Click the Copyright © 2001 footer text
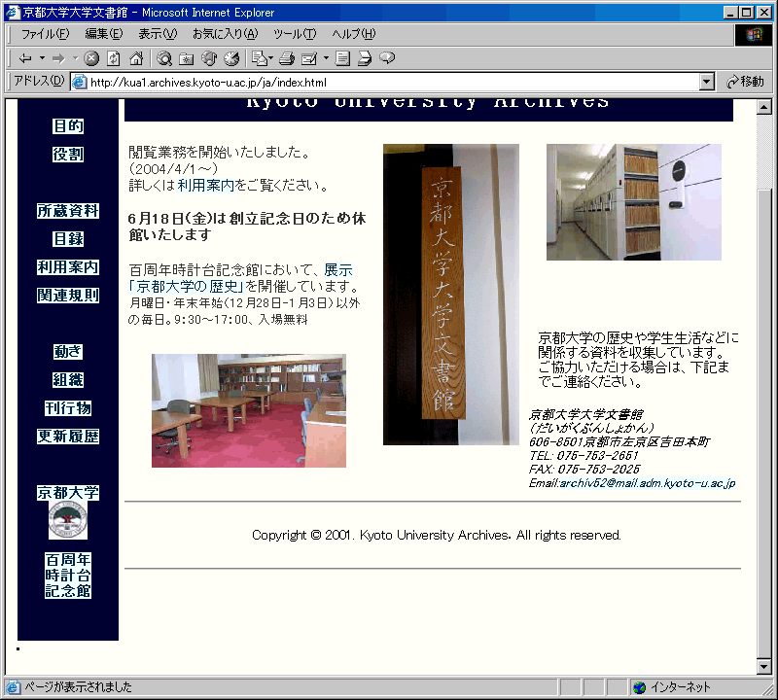 [436, 536]
